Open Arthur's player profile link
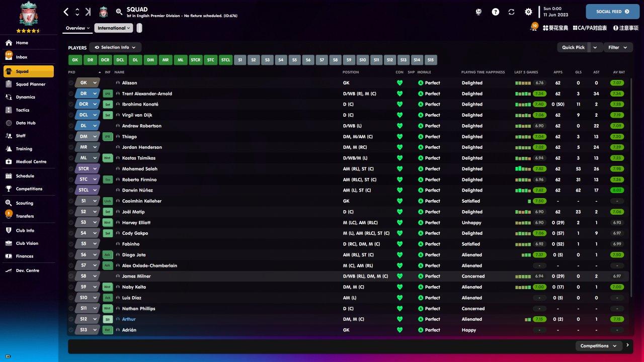 pos(129,319)
